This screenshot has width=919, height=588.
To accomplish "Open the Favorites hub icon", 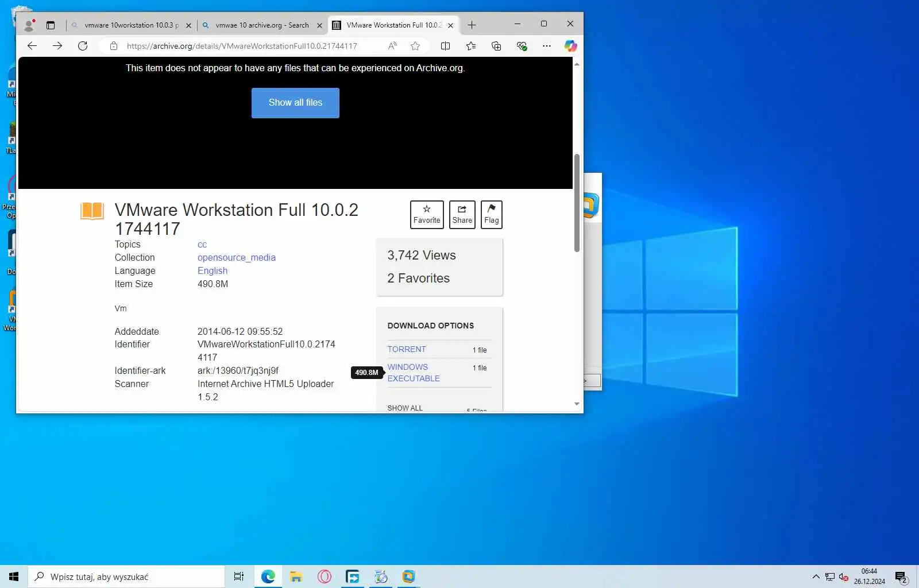I will pyautogui.click(x=471, y=46).
